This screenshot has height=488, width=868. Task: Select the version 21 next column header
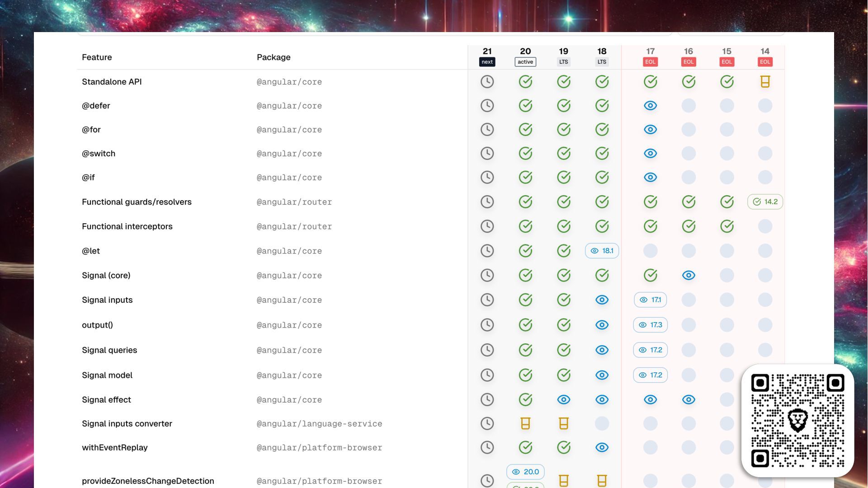(487, 56)
